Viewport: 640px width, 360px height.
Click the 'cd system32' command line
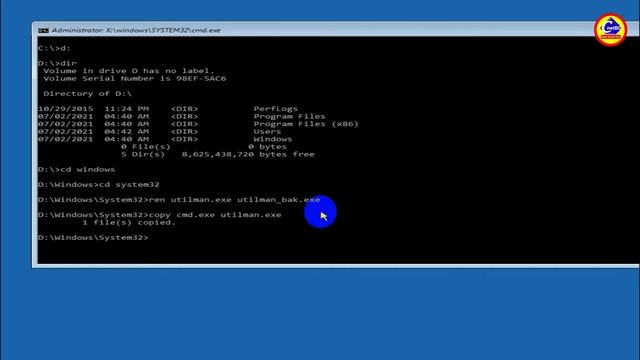(x=99, y=184)
